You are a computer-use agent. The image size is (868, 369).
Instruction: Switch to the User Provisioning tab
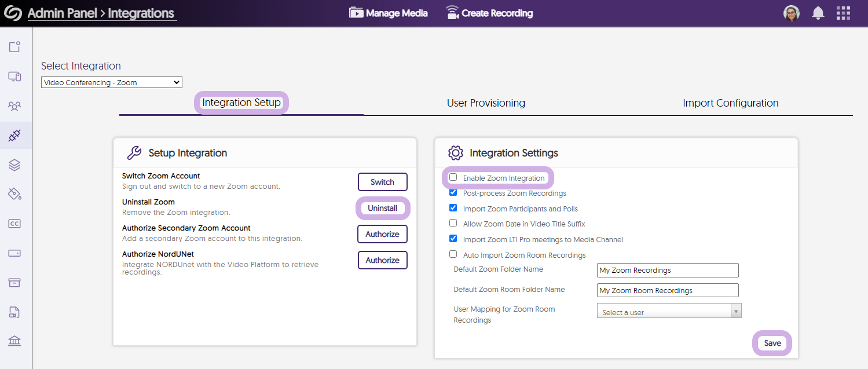coord(486,103)
